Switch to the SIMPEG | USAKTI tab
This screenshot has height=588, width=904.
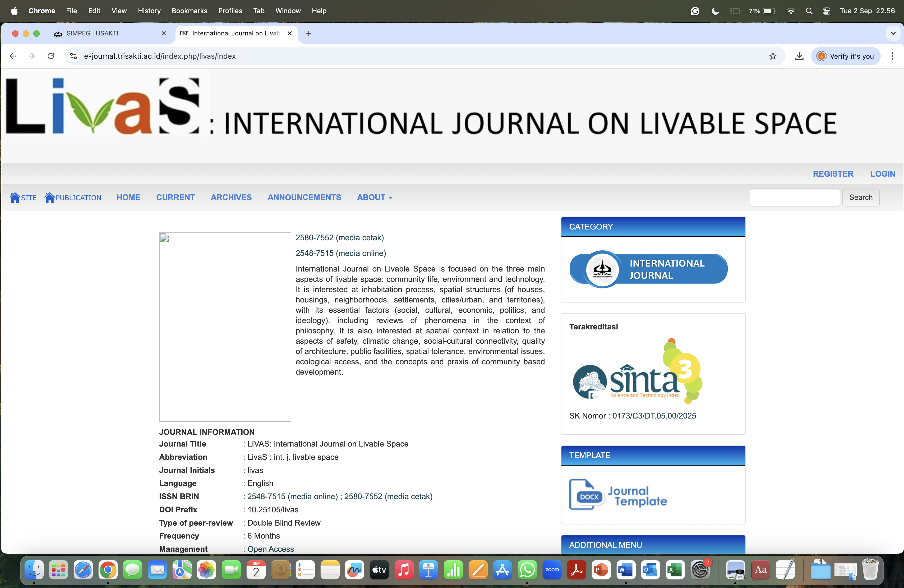pyautogui.click(x=92, y=33)
